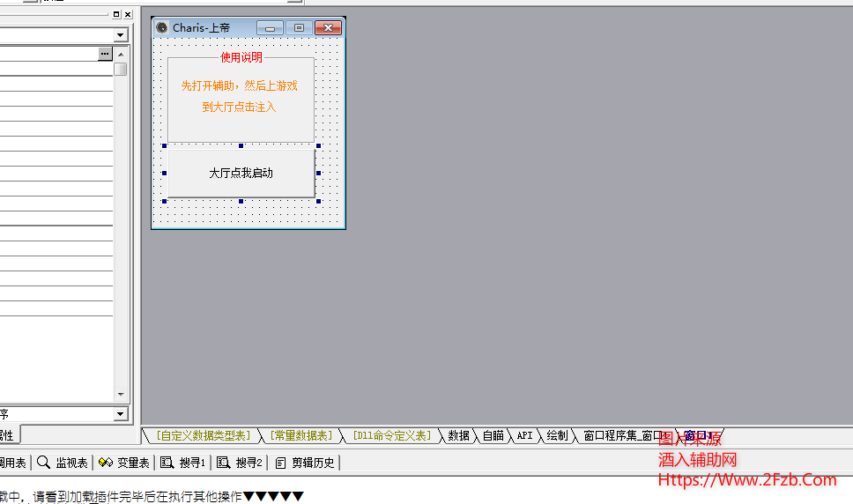Open the 变量表 tab with glasses icon
Viewport: 853px width, 504px height.
pyautogui.click(x=124, y=463)
